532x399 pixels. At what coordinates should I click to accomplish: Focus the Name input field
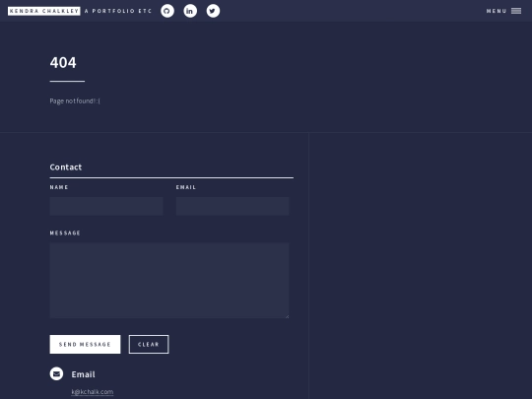tap(106, 206)
